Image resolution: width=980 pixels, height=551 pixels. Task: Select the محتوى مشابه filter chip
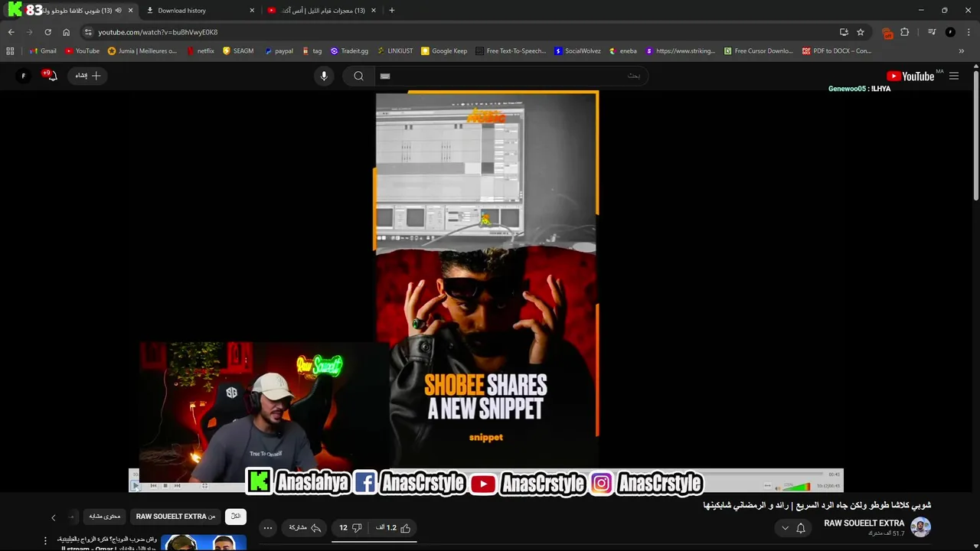pyautogui.click(x=105, y=517)
